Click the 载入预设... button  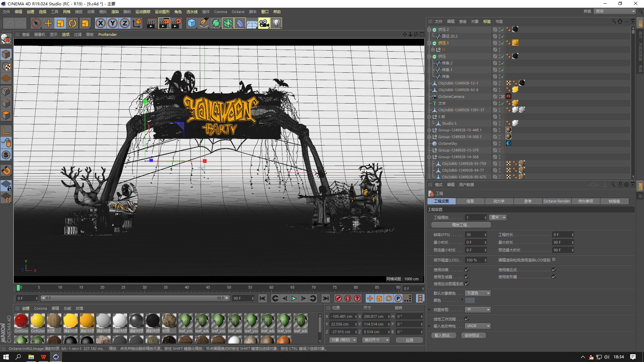pyautogui.click(x=443, y=336)
